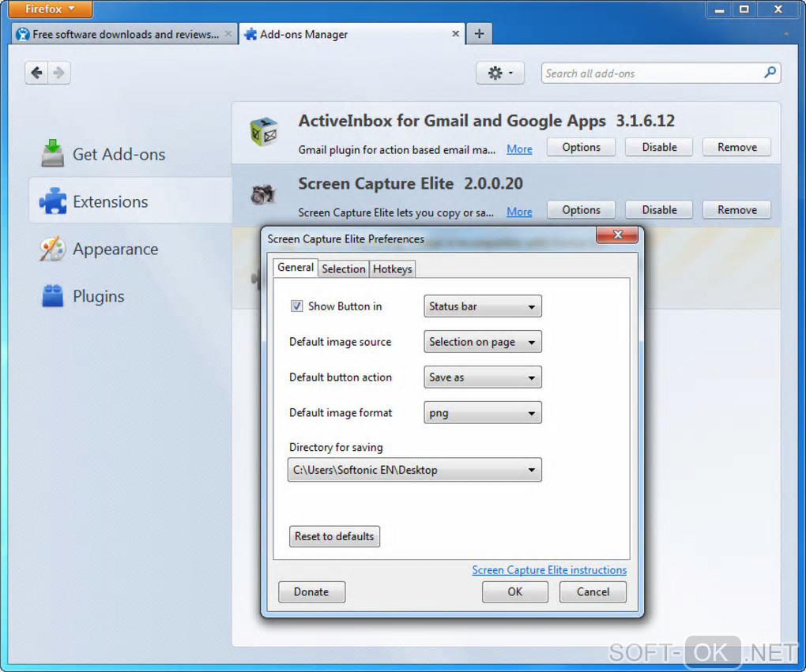Viewport: 806px width, 672px height.
Task: Close the Add-ons Manager tab
Action: [x=455, y=34]
